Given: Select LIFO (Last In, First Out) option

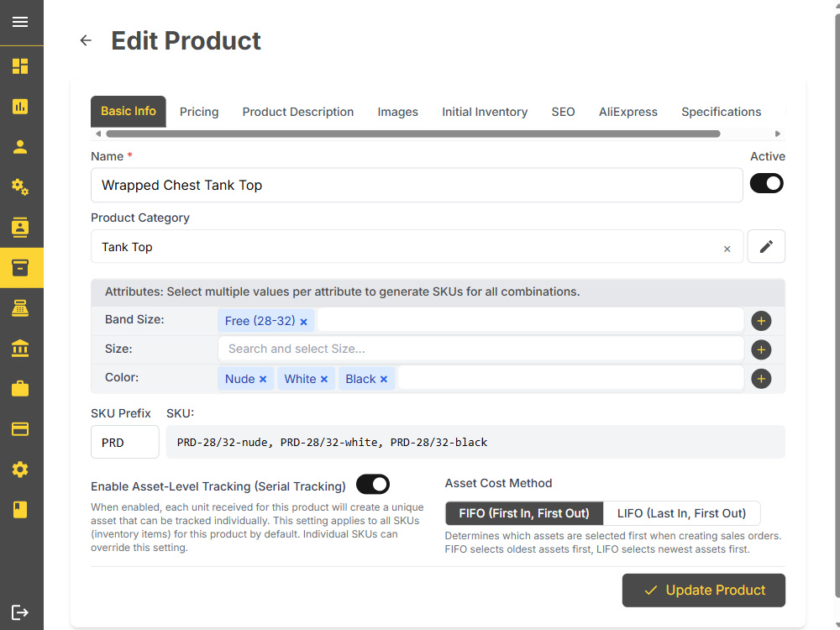Looking at the screenshot, I should tap(681, 513).
